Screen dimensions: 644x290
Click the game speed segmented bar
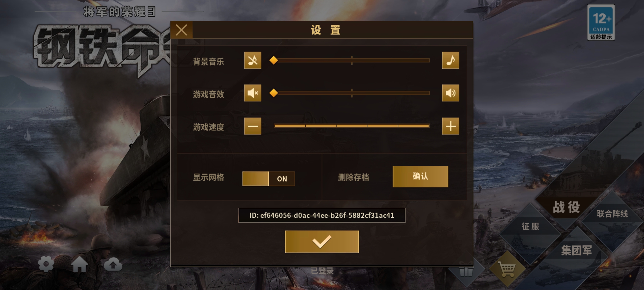tap(352, 126)
